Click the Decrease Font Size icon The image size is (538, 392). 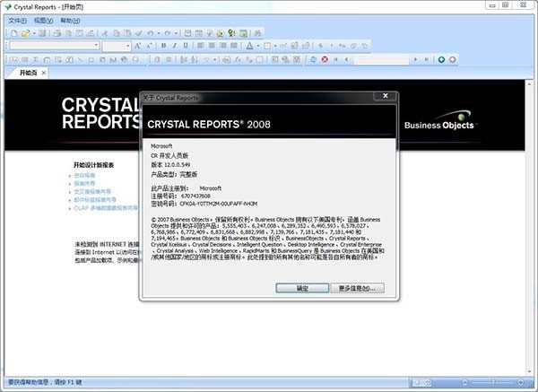(149, 46)
